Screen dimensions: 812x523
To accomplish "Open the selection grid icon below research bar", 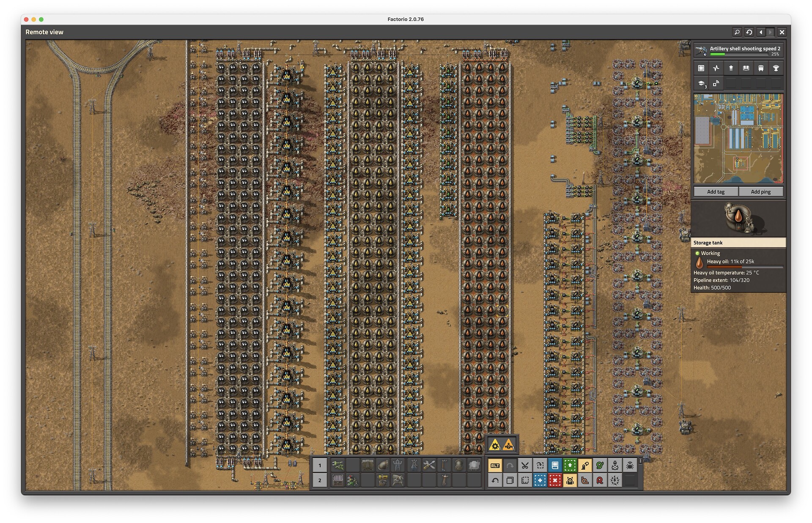I will pyautogui.click(x=701, y=68).
